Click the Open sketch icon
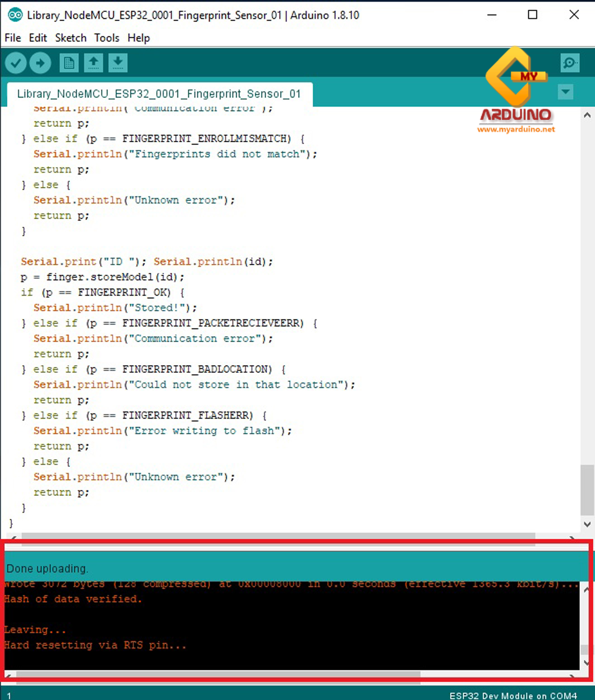 pyautogui.click(x=94, y=63)
